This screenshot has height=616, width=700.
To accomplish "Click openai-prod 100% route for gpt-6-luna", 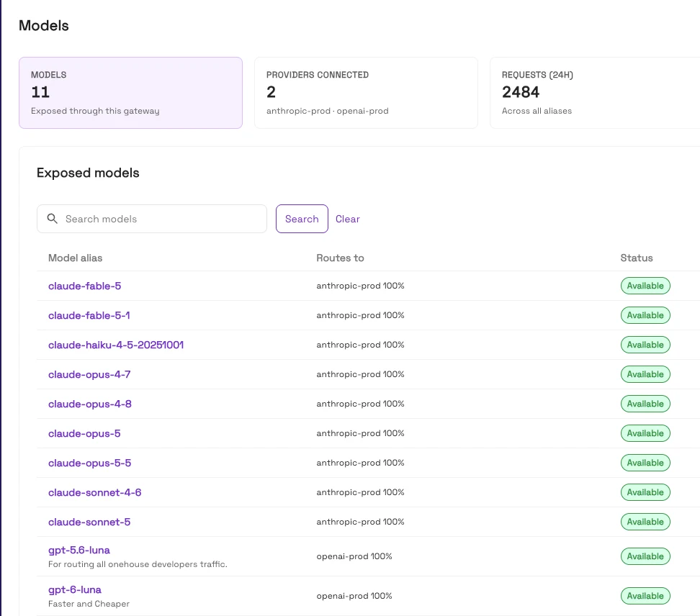I will [x=354, y=596].
